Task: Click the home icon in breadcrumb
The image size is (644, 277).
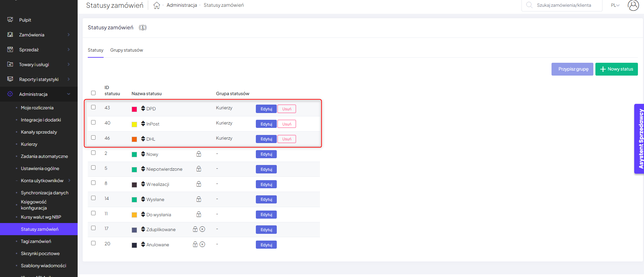Action: pyautogui.click(x=157, y=5)
